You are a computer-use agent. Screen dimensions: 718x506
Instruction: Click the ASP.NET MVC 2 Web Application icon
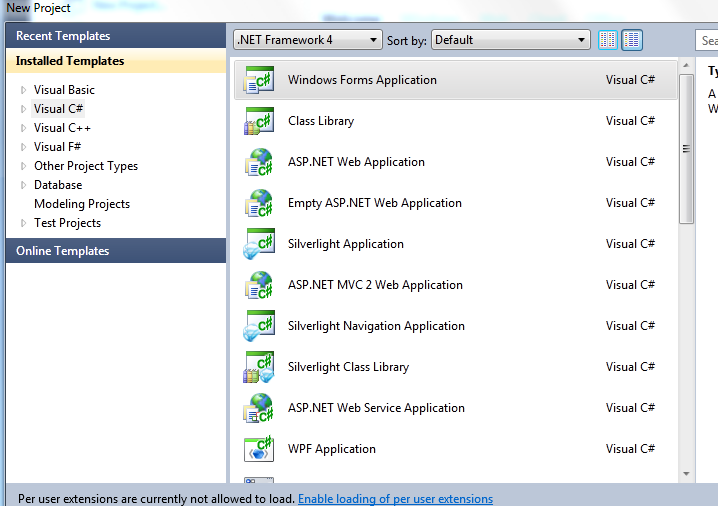[259, 285]
